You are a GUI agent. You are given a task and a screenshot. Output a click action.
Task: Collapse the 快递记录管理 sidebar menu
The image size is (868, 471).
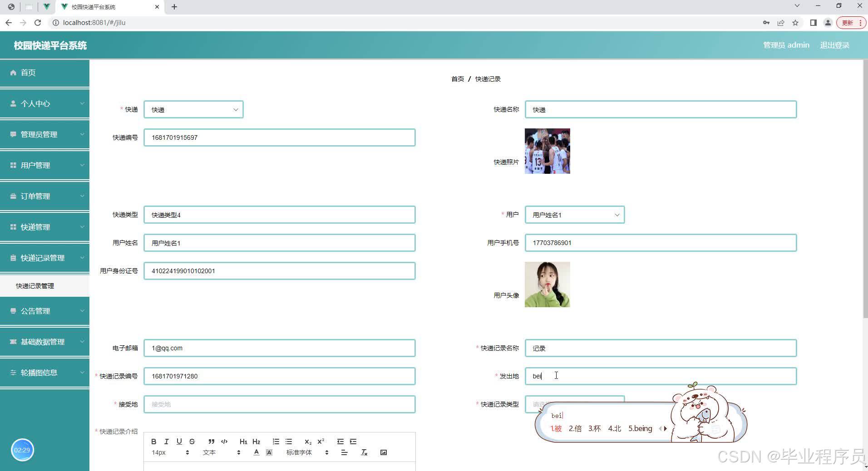[44, 258]
